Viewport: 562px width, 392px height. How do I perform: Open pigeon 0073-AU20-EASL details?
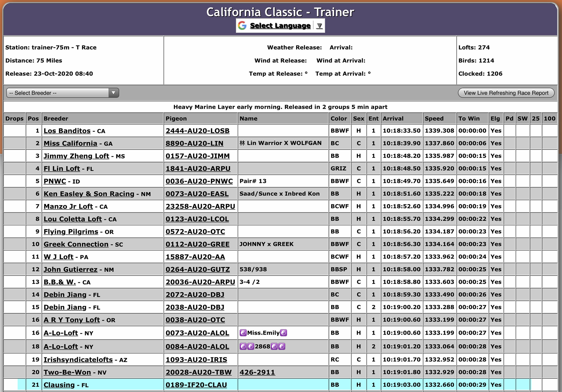(x=197, y=194)
